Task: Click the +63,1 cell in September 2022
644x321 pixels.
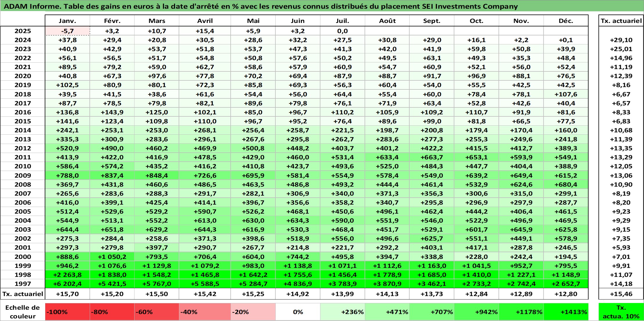Action: [x=432, y=58]
